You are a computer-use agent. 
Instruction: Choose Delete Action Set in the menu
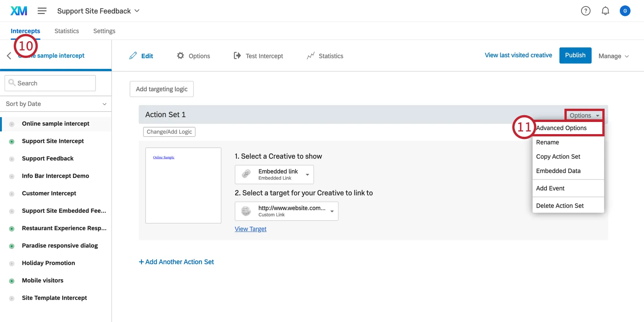pyautogui.click(x=560, y=206)
